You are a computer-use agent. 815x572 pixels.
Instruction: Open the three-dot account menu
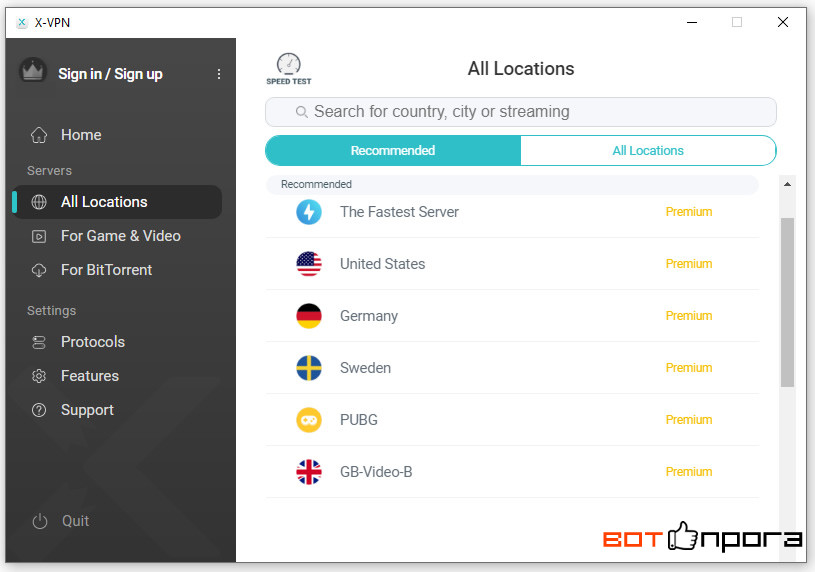click(x=219, y=74)
